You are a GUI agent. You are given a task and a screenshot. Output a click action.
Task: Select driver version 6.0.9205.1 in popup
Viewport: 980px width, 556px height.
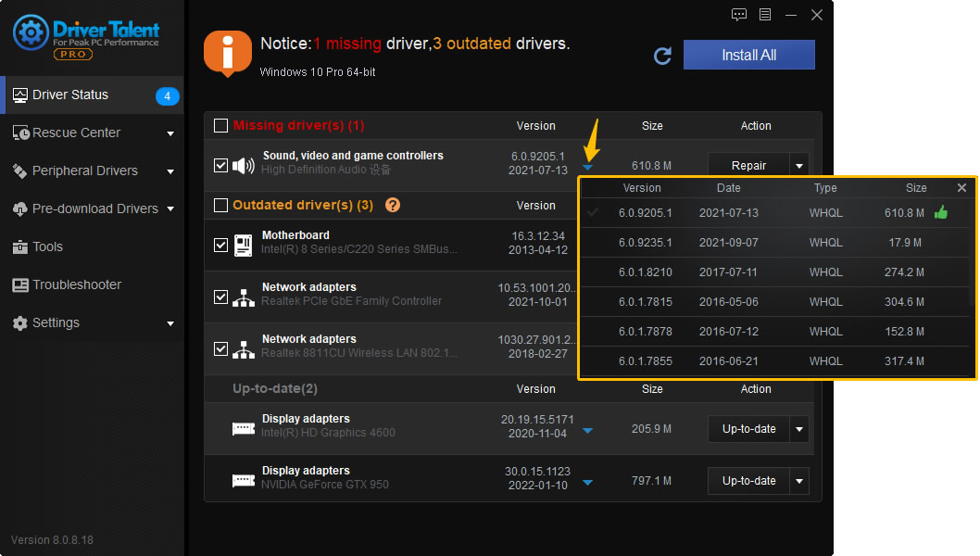coord(777,212)
